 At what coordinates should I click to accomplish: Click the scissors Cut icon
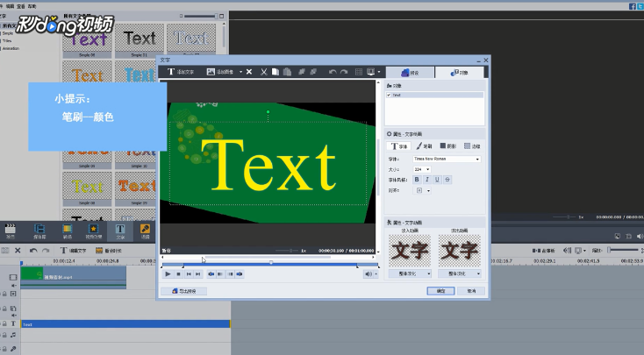click(264, 72)
